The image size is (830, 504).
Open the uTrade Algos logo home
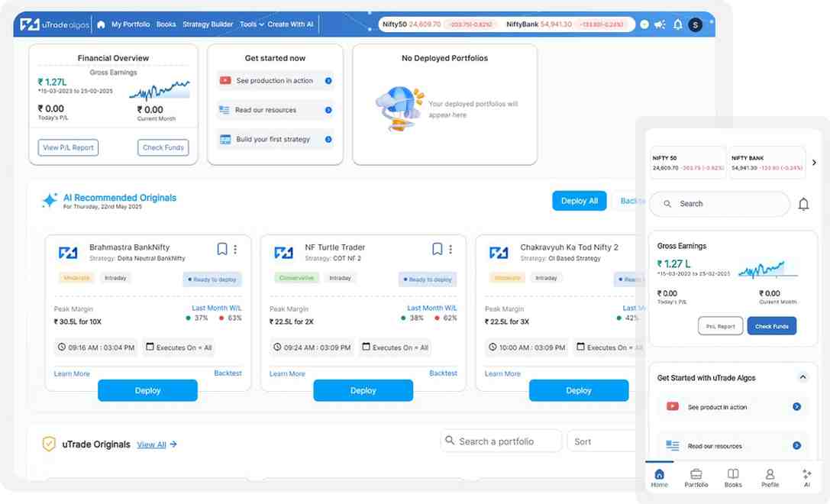(x=54, y=24)
